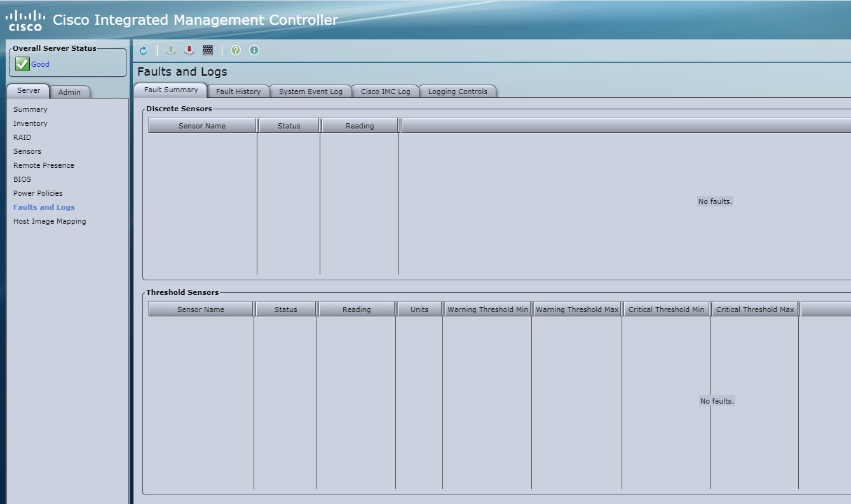
Task: Click the 'Discrete Sensors' group label
Action: click(179, 109)
